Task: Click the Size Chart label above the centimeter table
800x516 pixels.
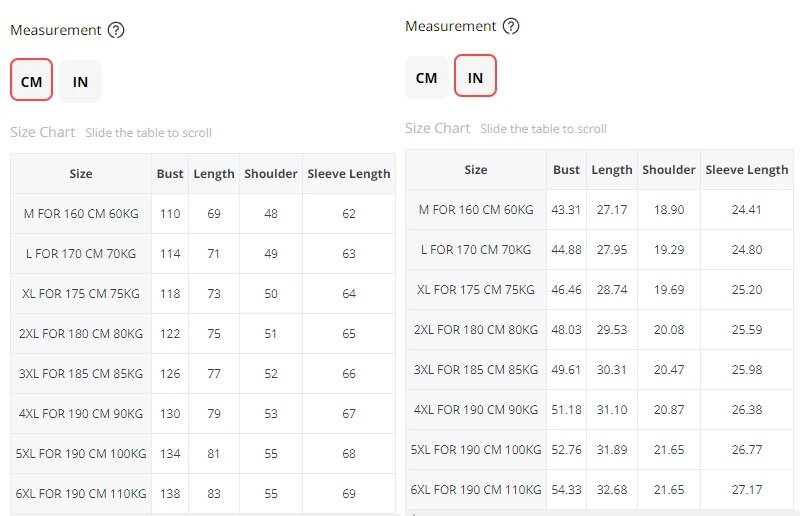Action: pos(42,132)
